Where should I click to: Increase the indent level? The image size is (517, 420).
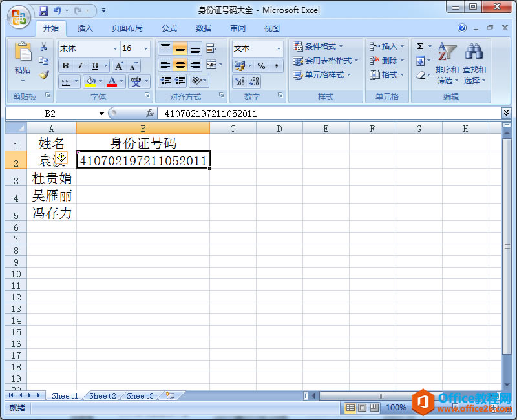[180, 81]
